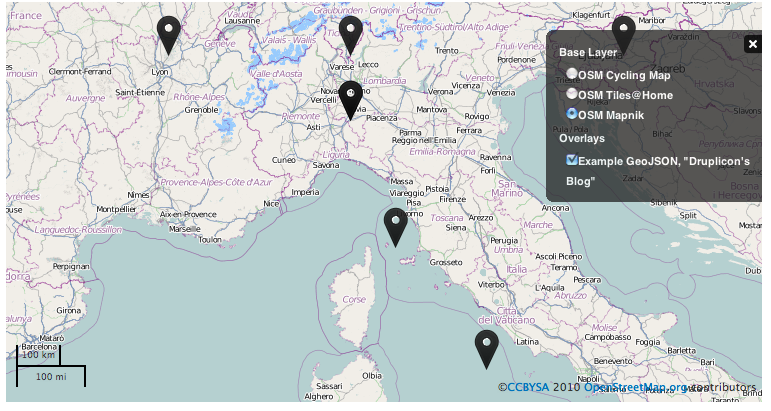Image resolution: width=771 pixels, height=411 pixels.
Task: Click the Perugia city label
Action: click(x=504, y=240)
